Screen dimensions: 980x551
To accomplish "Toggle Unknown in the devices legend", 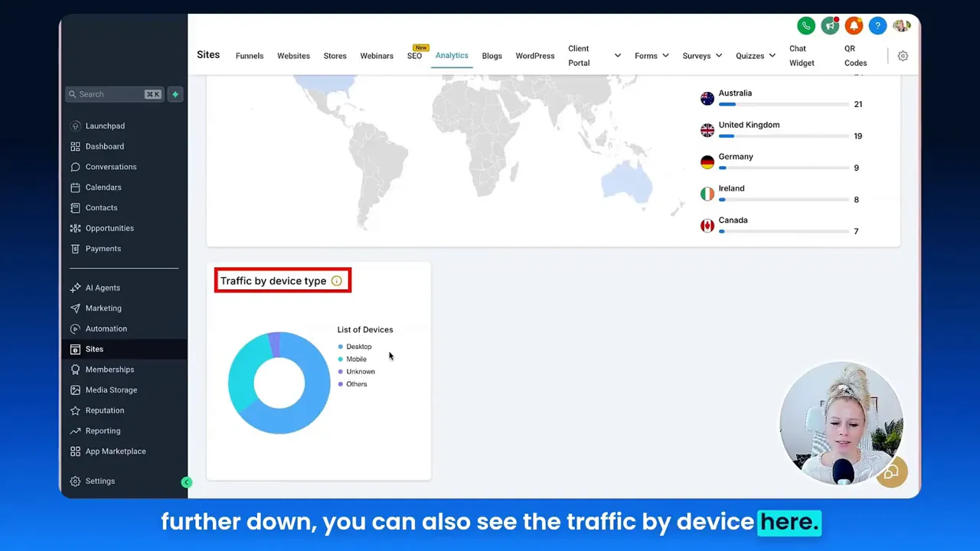I will pyautogui.click(x=356, y=371).
